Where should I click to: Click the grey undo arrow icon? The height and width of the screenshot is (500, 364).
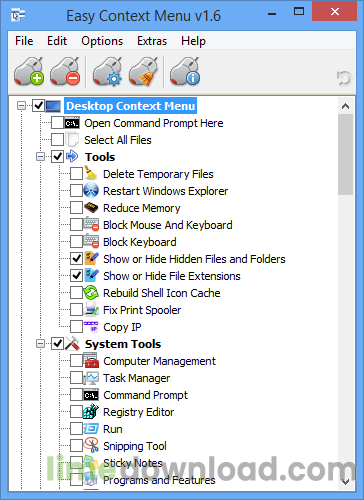point(344,78)
